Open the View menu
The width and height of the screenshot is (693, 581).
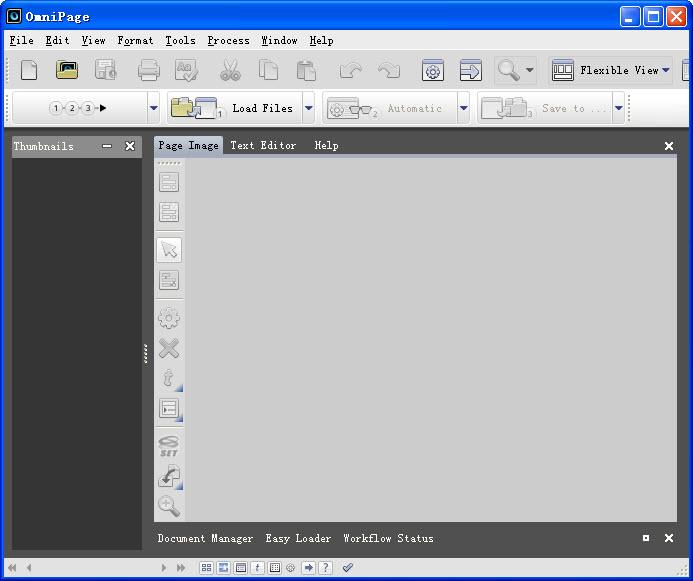point(93,40)
